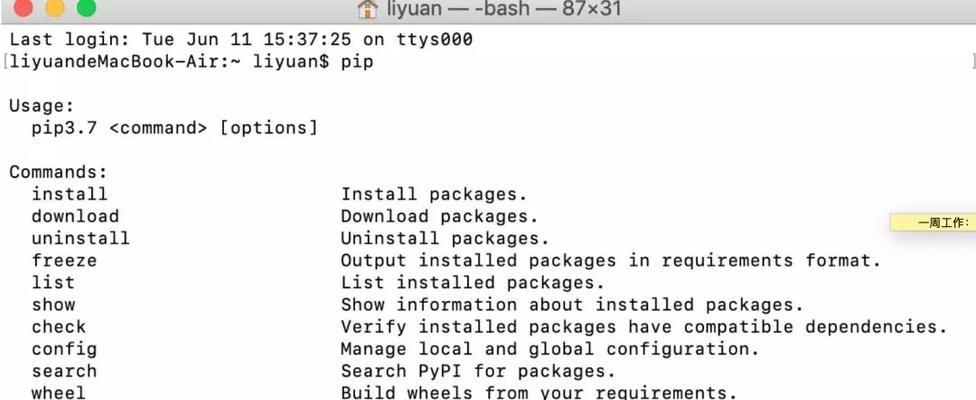Click the home folder icon in title bar
The width and height of the screenshot is (976, 400).
coord(368,8)
